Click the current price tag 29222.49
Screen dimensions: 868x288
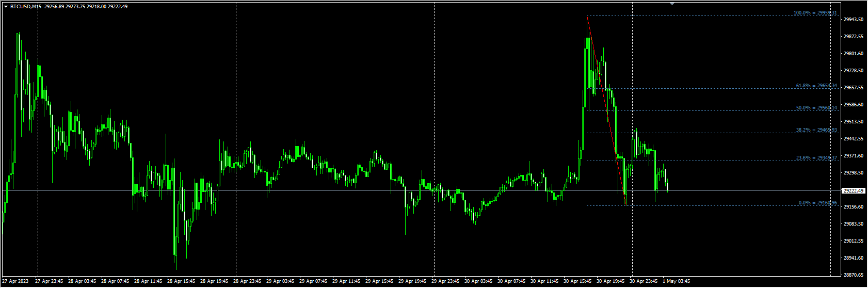(x=854, y=190)
